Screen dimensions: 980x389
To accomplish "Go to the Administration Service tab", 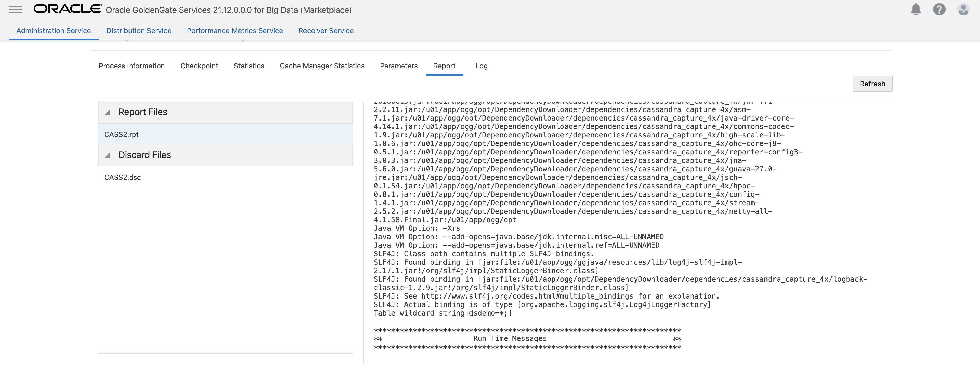I will pyautogui.click(x=53, y=30).
